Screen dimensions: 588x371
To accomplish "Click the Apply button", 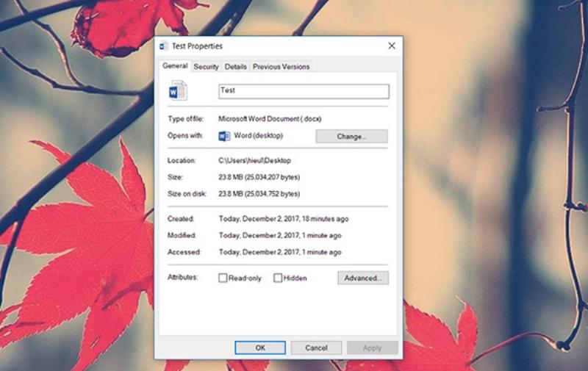I will tap(372, 347).
